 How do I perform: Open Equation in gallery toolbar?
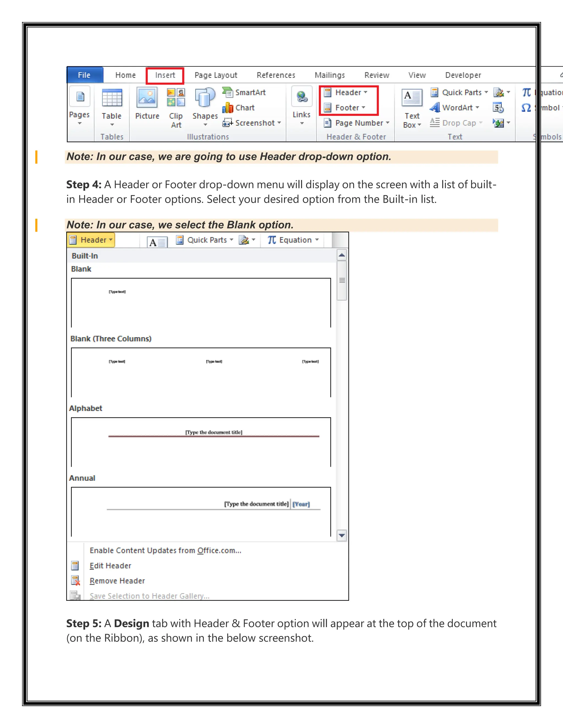[x=294, y=240]
